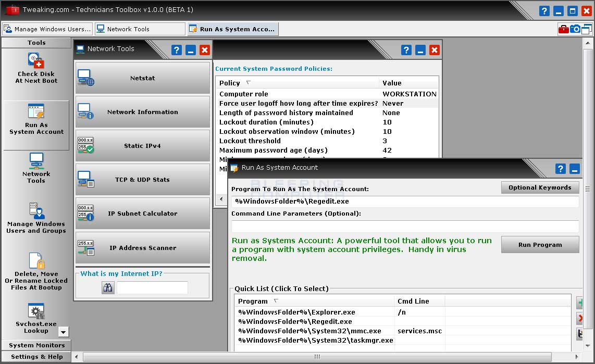Click the services.msc Cmd Line cell

tap(420, 331)
